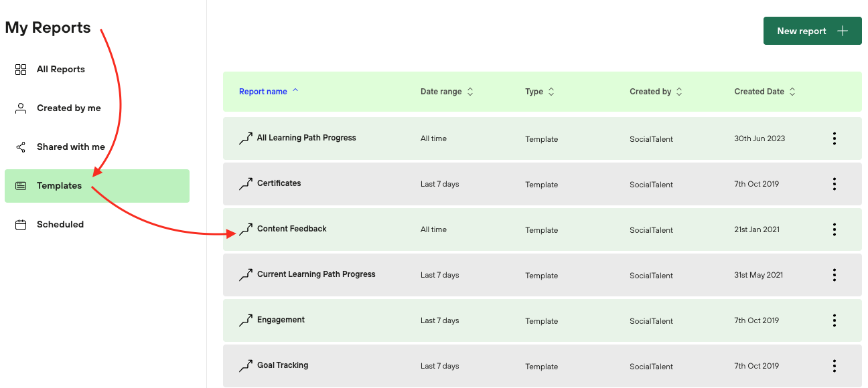Click the Content Feedback report row
Image resolution: width=868 pixels, height=388 pixels.
pos(292,229)
